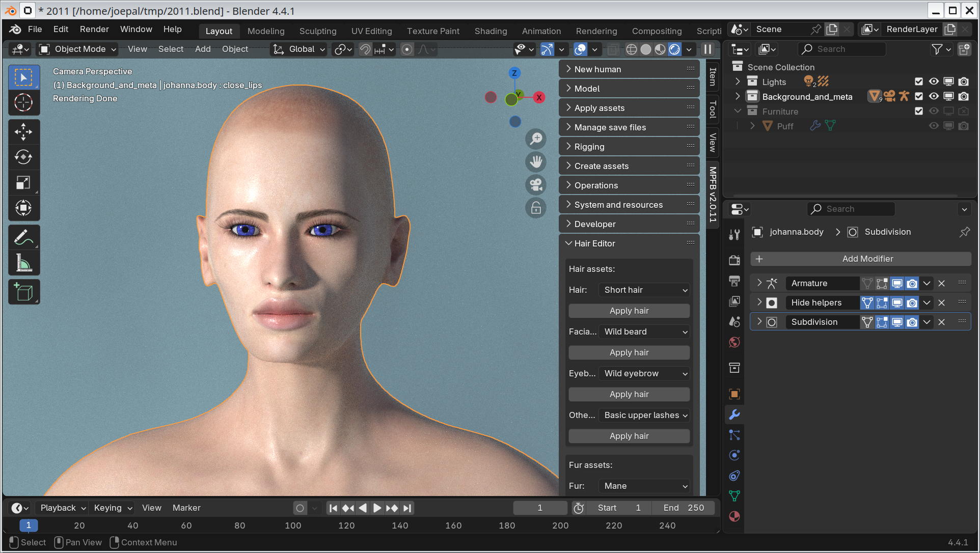Click the Add Modifier button
The width and height of the screenshot is (980, 553).
861,259
